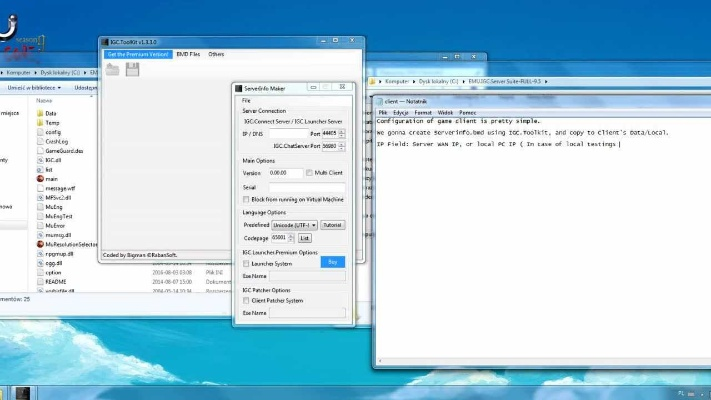
Task: Select the README file name
Action: tap(56, 282)
